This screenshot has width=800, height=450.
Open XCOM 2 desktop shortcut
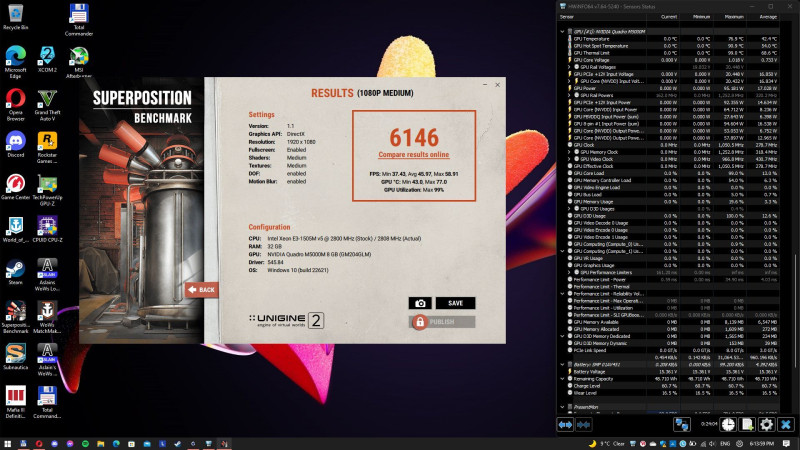tap(47, 59)
